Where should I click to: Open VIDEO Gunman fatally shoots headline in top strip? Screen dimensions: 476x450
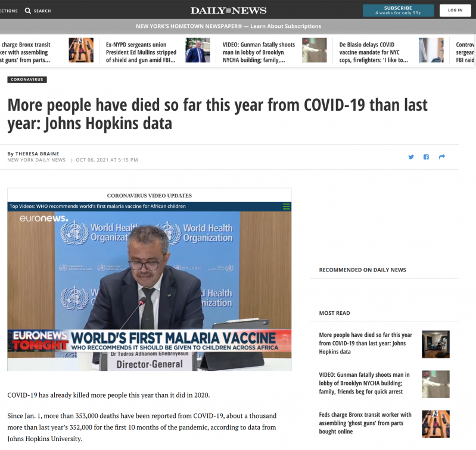tap(259, 52)
